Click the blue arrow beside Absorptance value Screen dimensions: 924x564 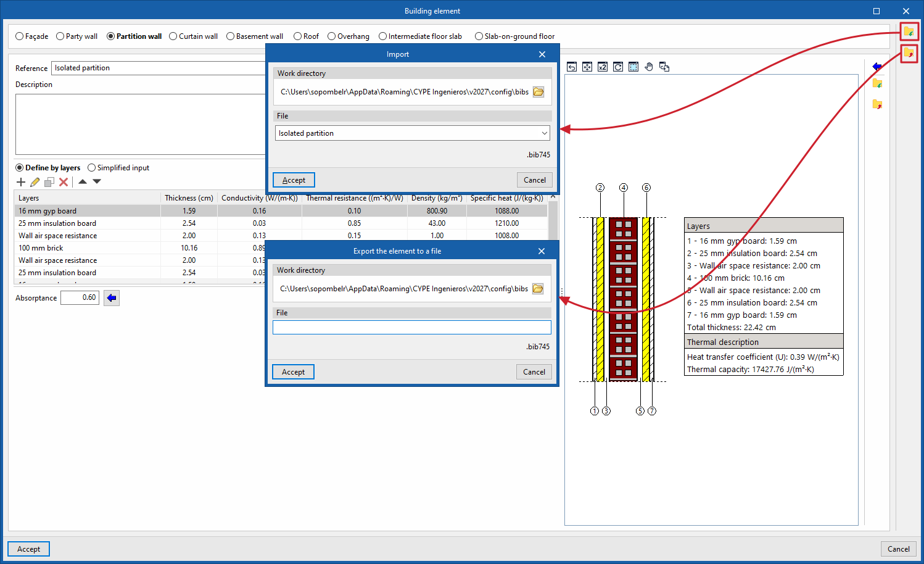(x=112, y=298)
